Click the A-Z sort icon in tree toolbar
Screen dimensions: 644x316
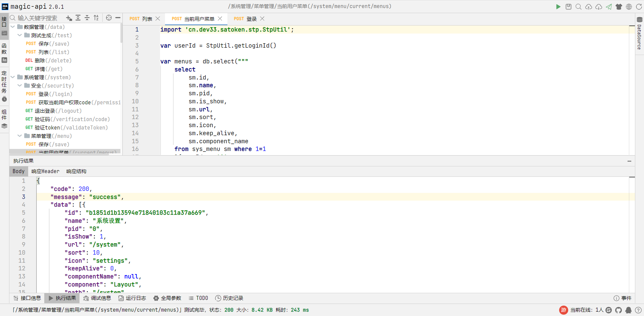tap(96, 18)
